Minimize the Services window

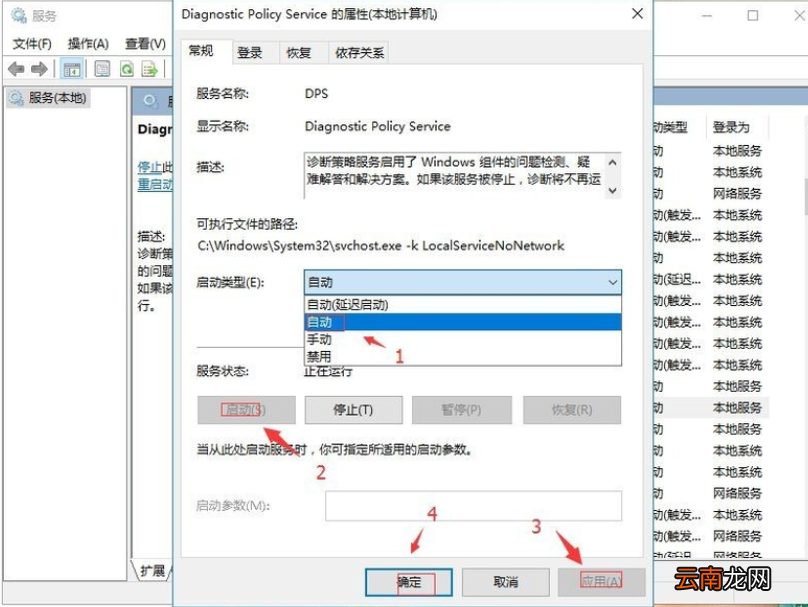[707, 16]
